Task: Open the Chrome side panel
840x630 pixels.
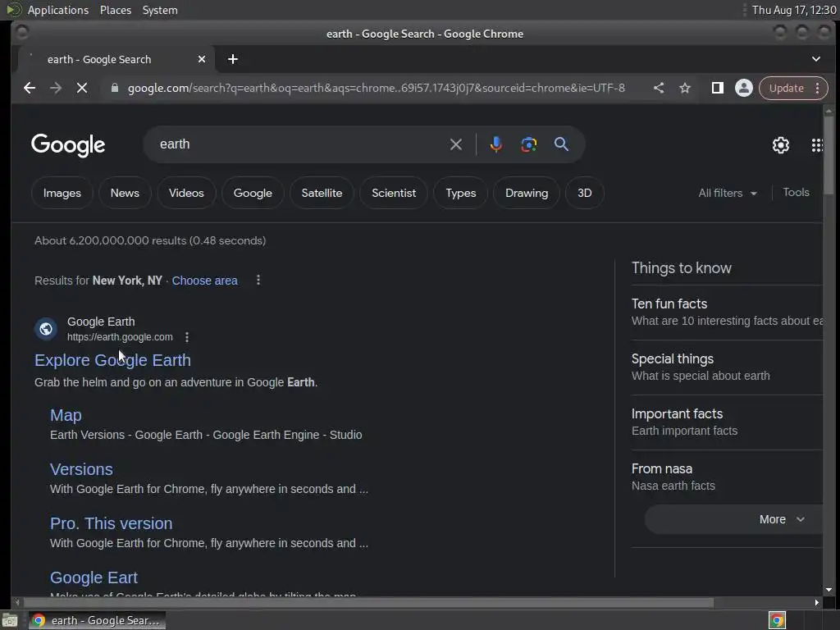Action: pos(717,88)
